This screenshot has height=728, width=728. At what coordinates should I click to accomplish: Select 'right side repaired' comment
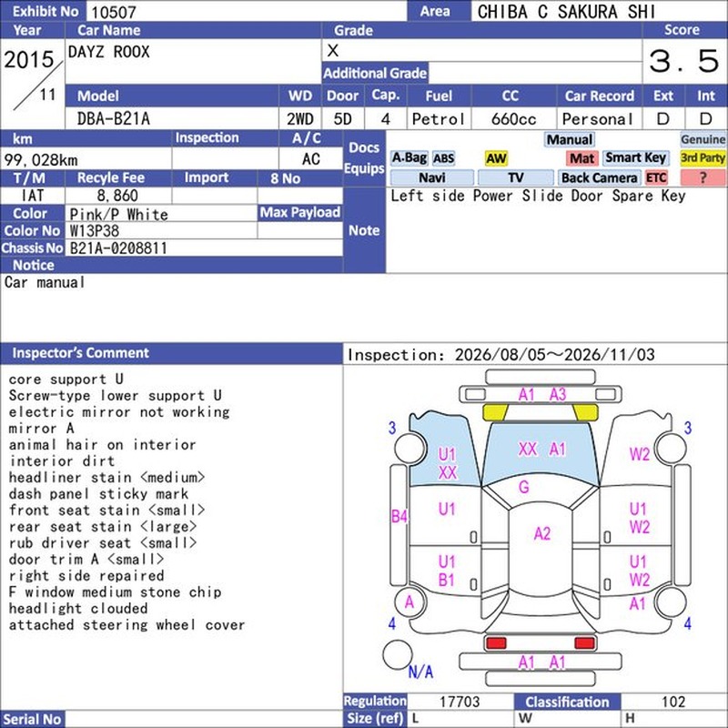tap(86, 576)
